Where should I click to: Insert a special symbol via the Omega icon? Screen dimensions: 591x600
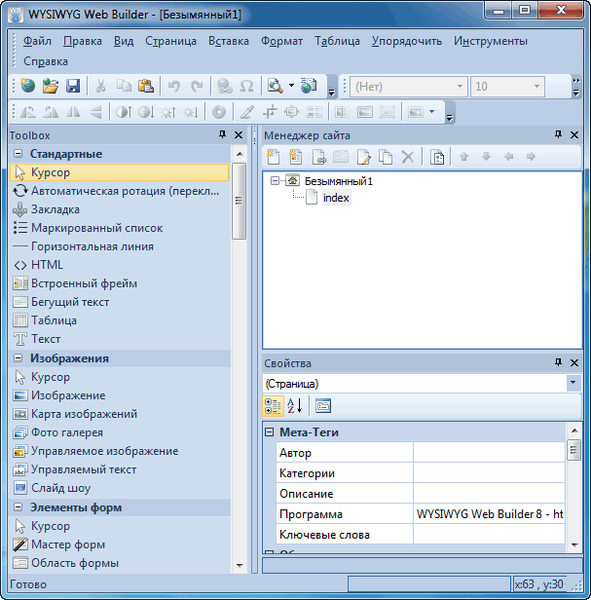247,86
